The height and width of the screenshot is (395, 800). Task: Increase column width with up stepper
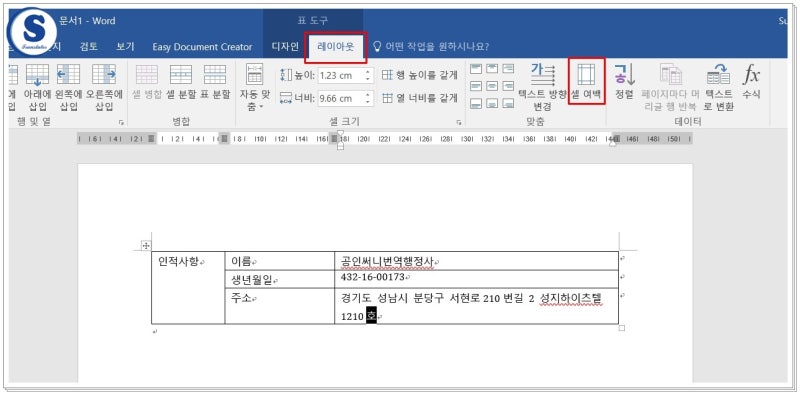tap(368, 94)
